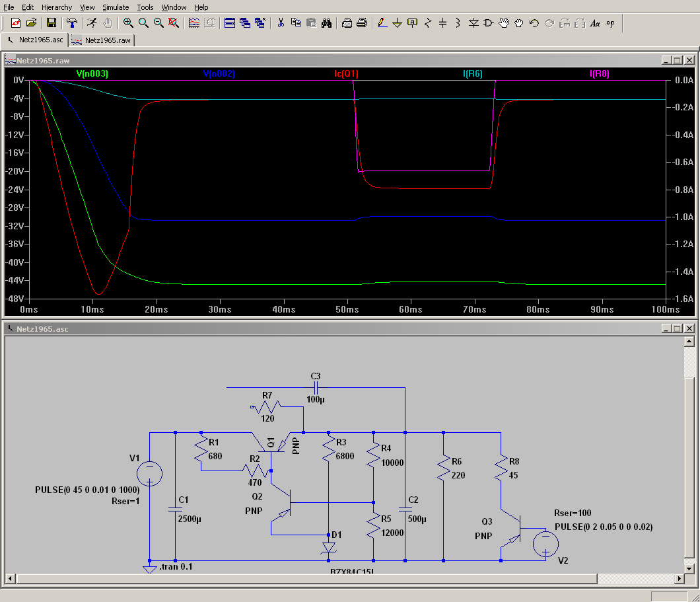Click the Ic(Q1) trace label

346,74
